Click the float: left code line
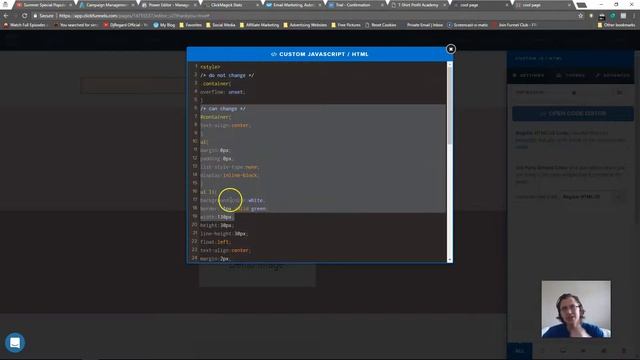The image size is (640, 360). coord(215,242)
